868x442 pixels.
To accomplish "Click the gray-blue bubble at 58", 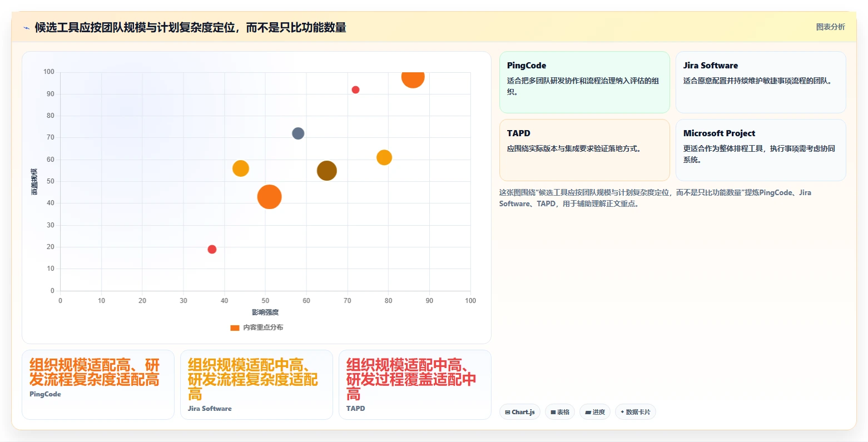I will [x=298, y=133].
